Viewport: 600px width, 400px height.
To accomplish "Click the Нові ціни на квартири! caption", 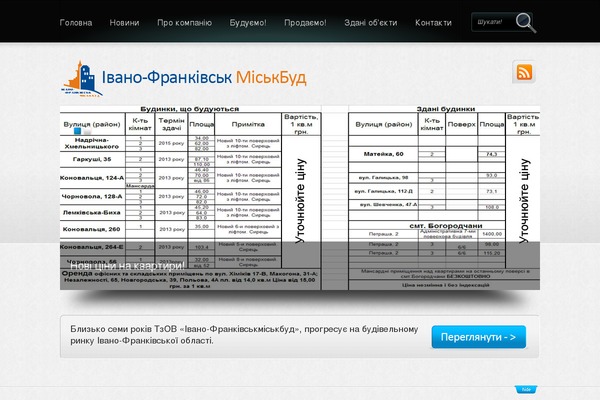I will coord(127,266).
